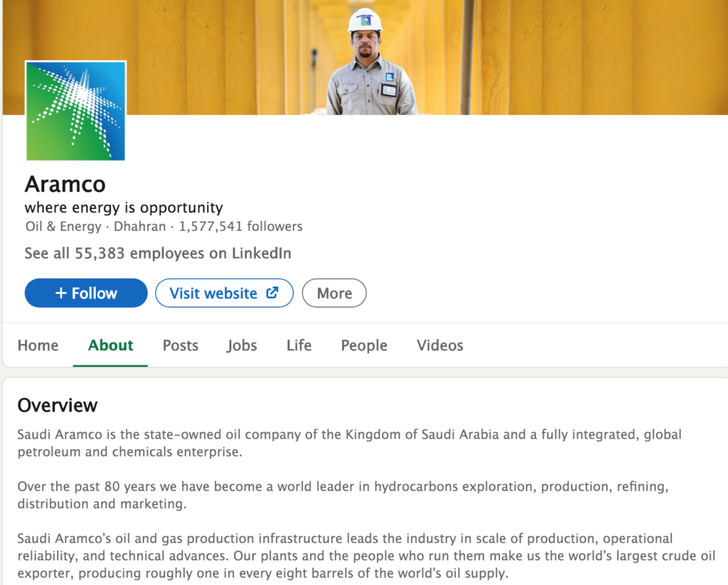
Task: Click the Oil & Energy industry label
Action: 63,227
